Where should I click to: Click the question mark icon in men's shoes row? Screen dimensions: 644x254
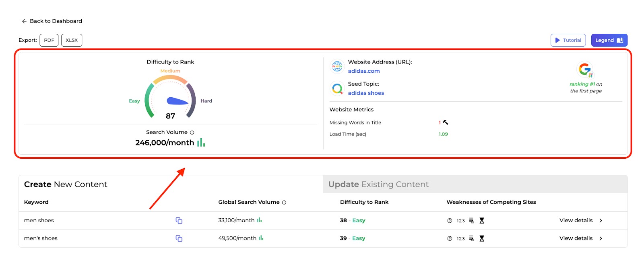point(450,239)
